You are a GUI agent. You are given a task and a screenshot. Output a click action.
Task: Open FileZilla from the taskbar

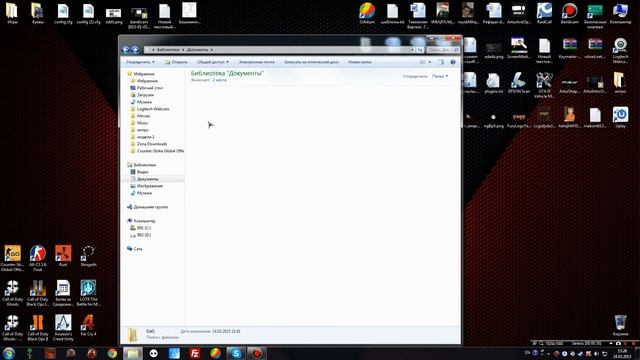(x=195, y=353)
